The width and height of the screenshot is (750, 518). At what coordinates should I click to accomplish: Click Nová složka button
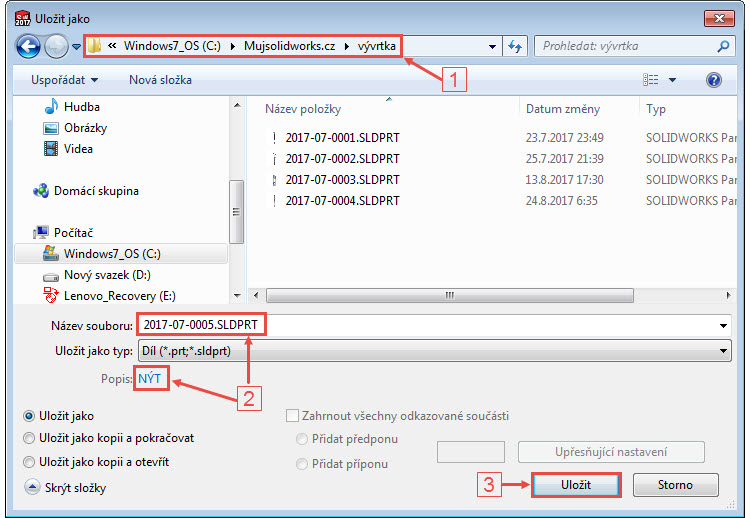[x=160, y=80]
